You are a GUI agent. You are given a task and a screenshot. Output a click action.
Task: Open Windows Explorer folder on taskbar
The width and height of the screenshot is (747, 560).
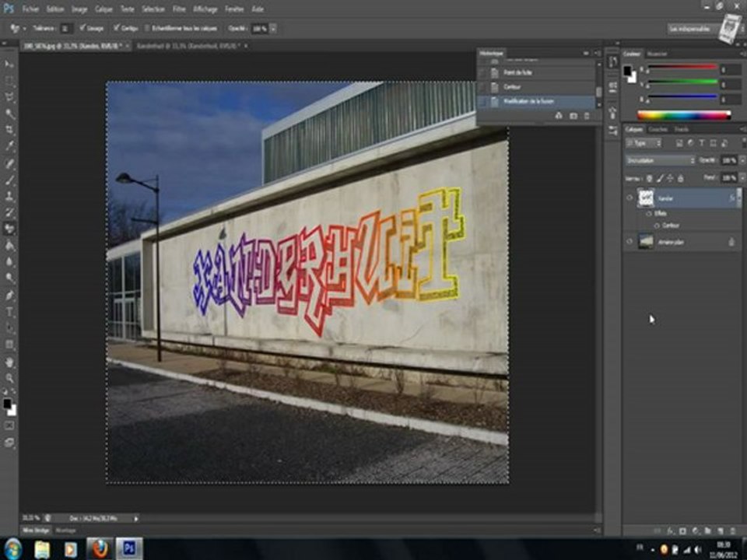42,549
